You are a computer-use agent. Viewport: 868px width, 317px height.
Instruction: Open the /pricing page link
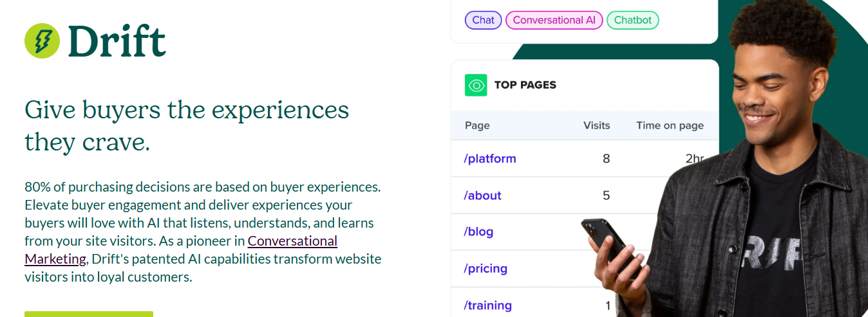click(x=486, y=268)
